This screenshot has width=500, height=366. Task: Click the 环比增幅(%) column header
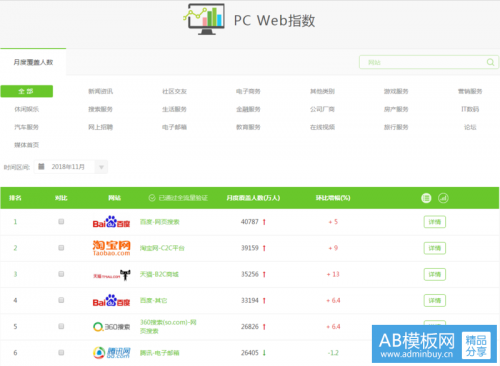coord(333,198)
